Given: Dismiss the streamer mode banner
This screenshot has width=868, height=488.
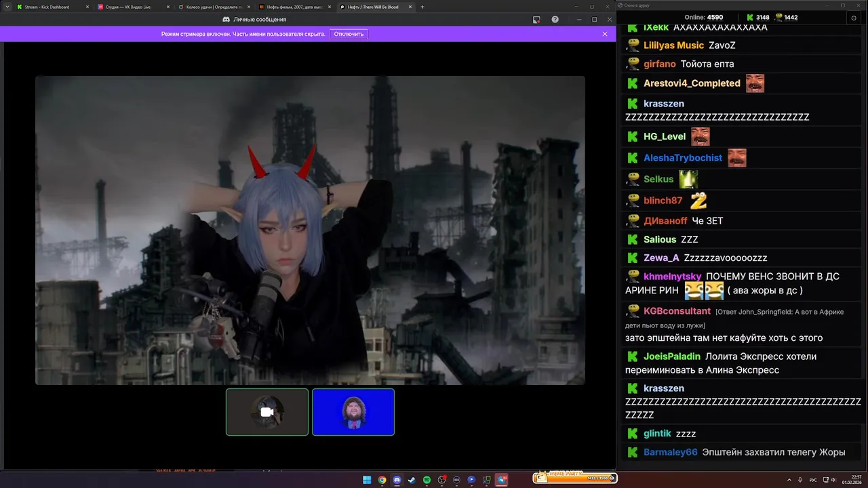Looking at the screenshot, I should tap(605, 34).
